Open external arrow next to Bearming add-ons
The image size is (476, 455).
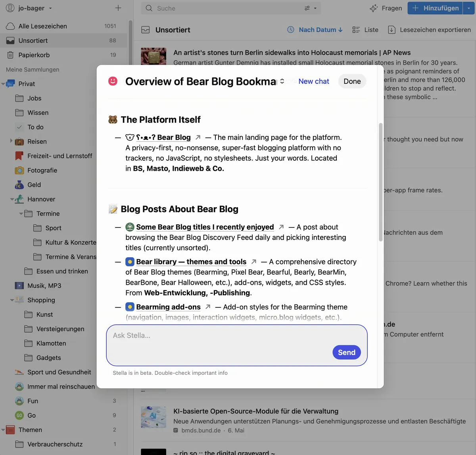click(x=208, y=307)
